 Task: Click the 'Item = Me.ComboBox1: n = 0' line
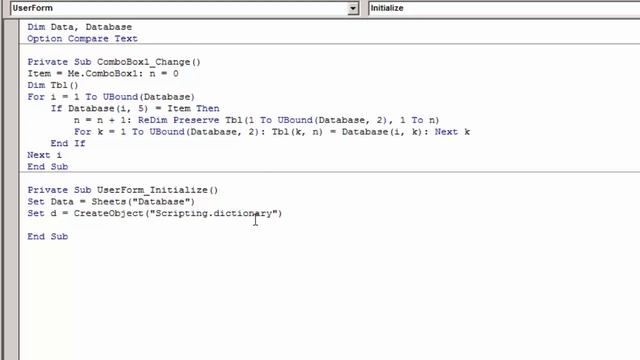point(103,74)
